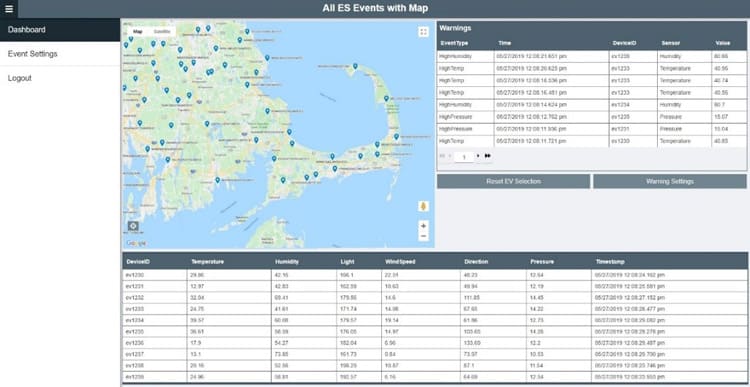The width and height of the screenshot is (750, 387).
Task: Select the ev1233 row in events table
Action: coord(435,309)
